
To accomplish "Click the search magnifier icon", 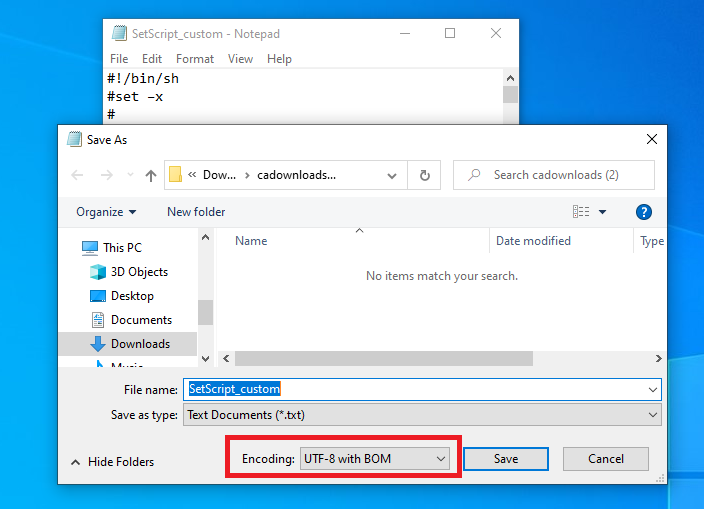I will (474, 175).
